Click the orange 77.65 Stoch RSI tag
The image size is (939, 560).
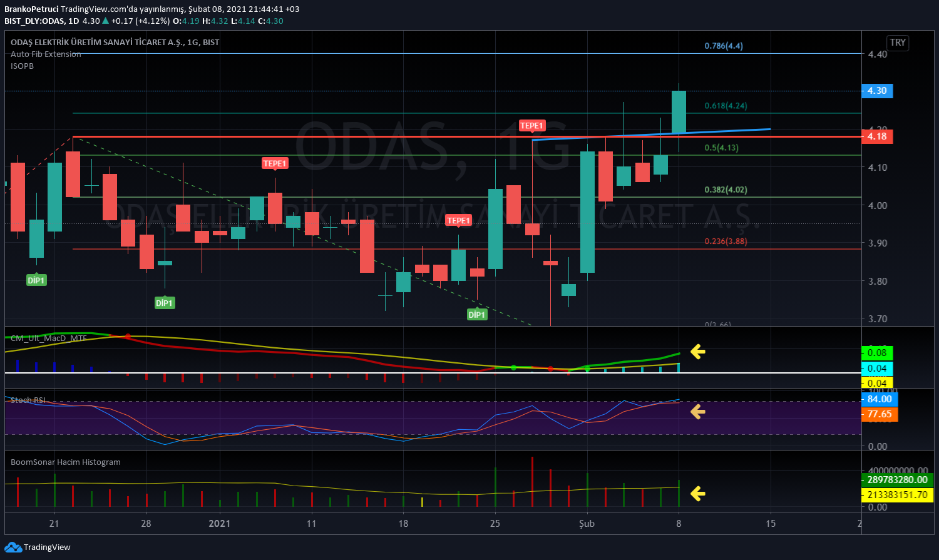point(880,414)
